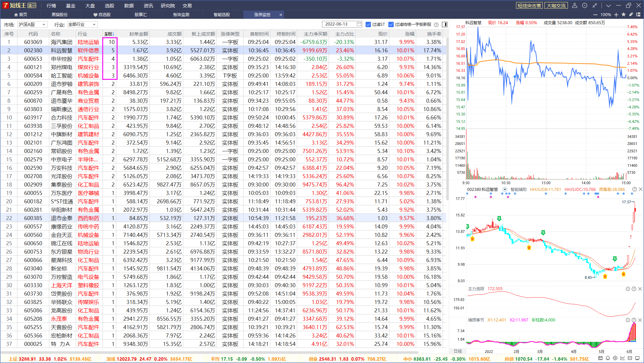The image size is (644, 363).
Task: Expand the dropdown arrow beside 002380 科远智慧
Action: (505, 190)
